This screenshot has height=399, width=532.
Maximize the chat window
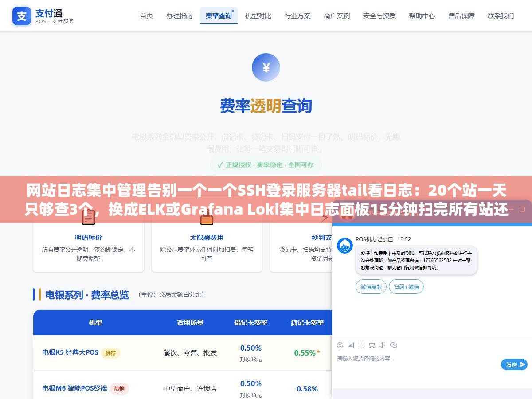click(x=522, y=208)
